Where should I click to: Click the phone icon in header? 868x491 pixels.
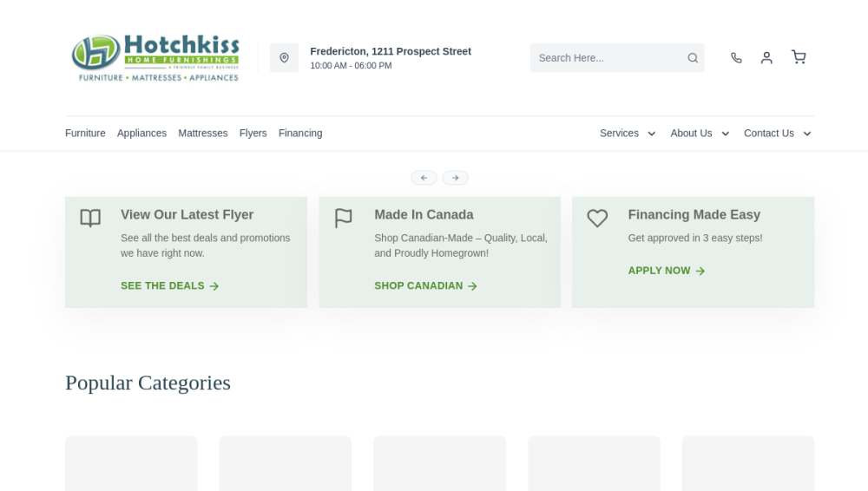[736, 57]
